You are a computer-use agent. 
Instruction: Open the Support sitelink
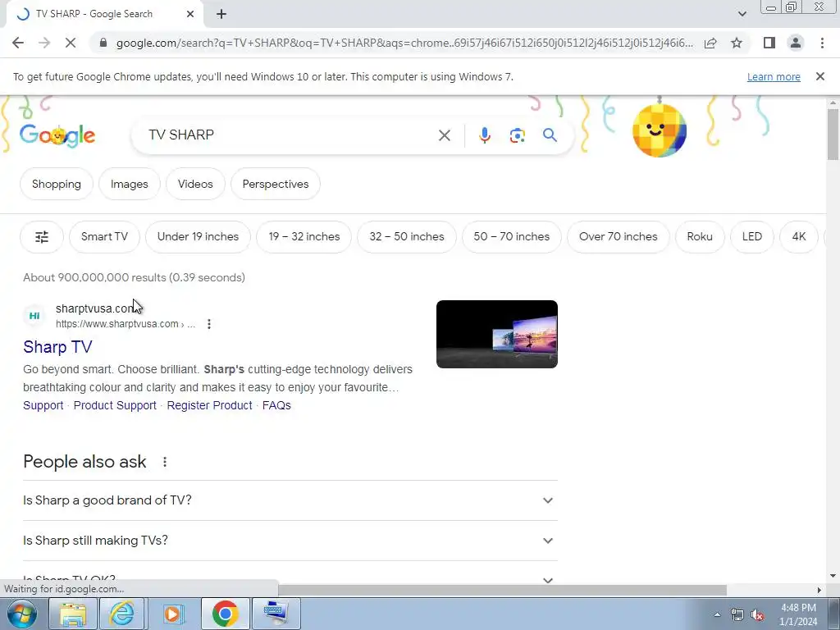(x=43, y=405)
